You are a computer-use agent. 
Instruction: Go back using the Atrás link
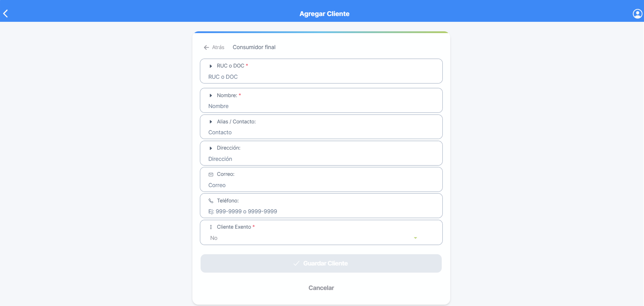click(x=214, y=47)
